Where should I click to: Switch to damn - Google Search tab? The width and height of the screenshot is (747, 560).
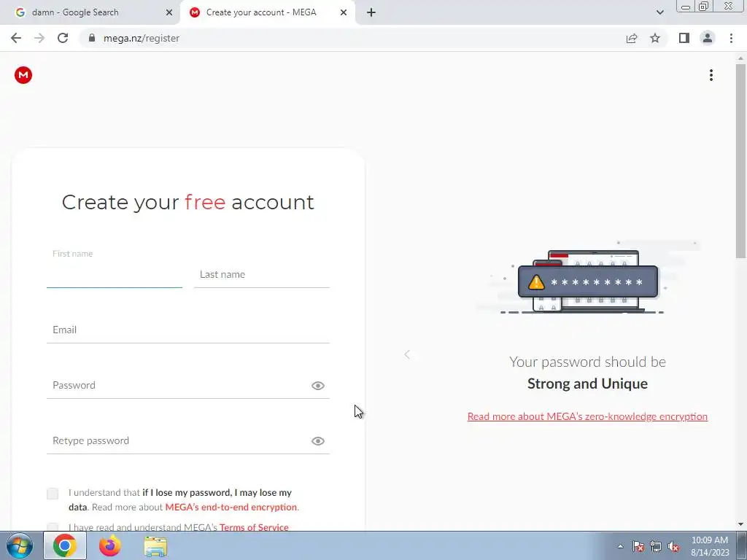click(90, 12)
